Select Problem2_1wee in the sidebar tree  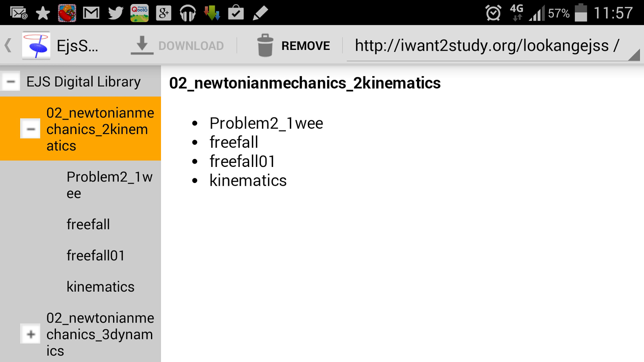109,185
